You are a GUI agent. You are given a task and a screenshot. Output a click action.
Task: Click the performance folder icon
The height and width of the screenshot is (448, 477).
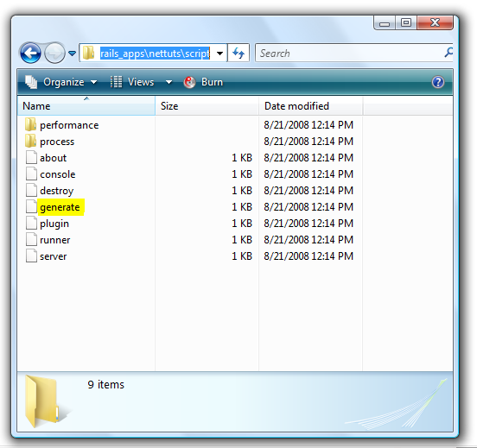point(31,124)
